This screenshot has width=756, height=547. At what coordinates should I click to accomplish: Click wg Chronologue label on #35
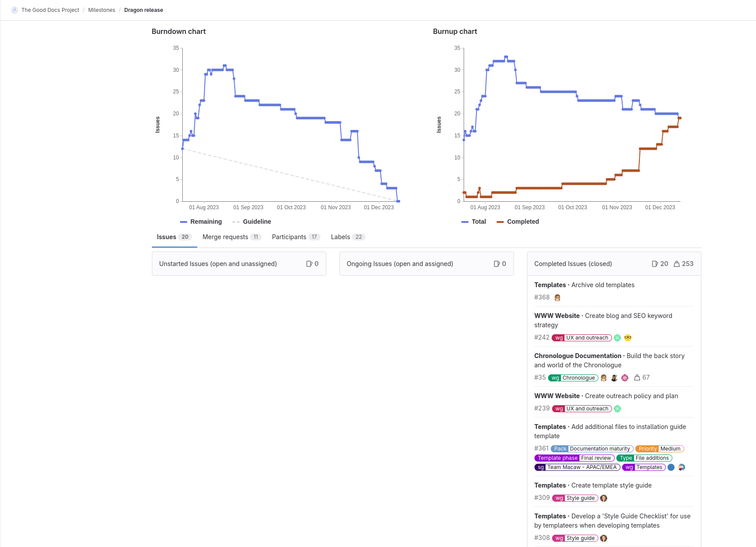[573, 378]
